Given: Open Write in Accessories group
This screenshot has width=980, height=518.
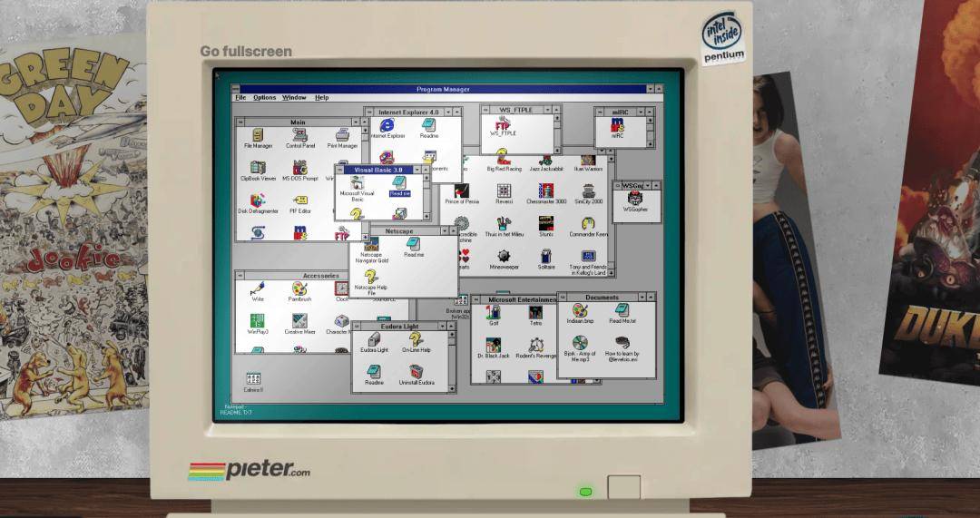Looking at the screenshot, I should (258, 292).
